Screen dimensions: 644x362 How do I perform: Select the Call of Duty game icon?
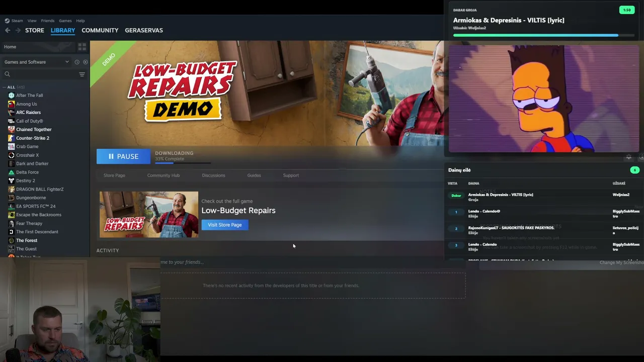pos(11,121)
